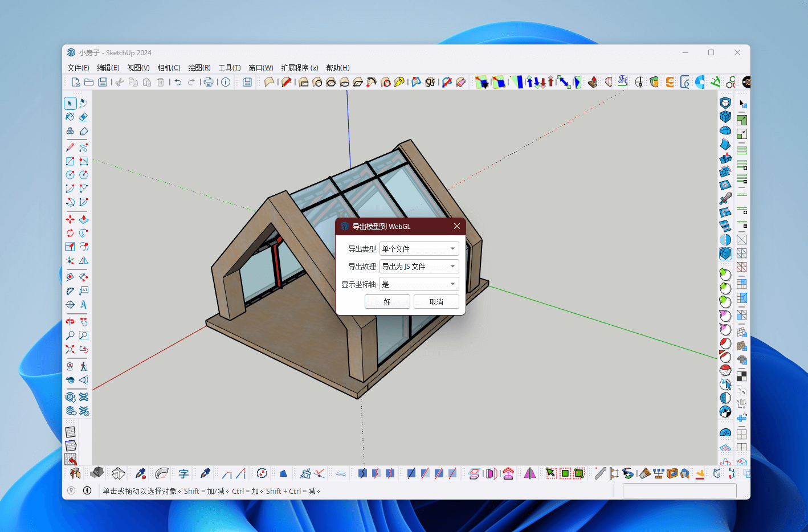Image resolution: width=808 pixels, height=532 pixels.
Task: Choose the Orbit camera tool
Action: [70, 322]
